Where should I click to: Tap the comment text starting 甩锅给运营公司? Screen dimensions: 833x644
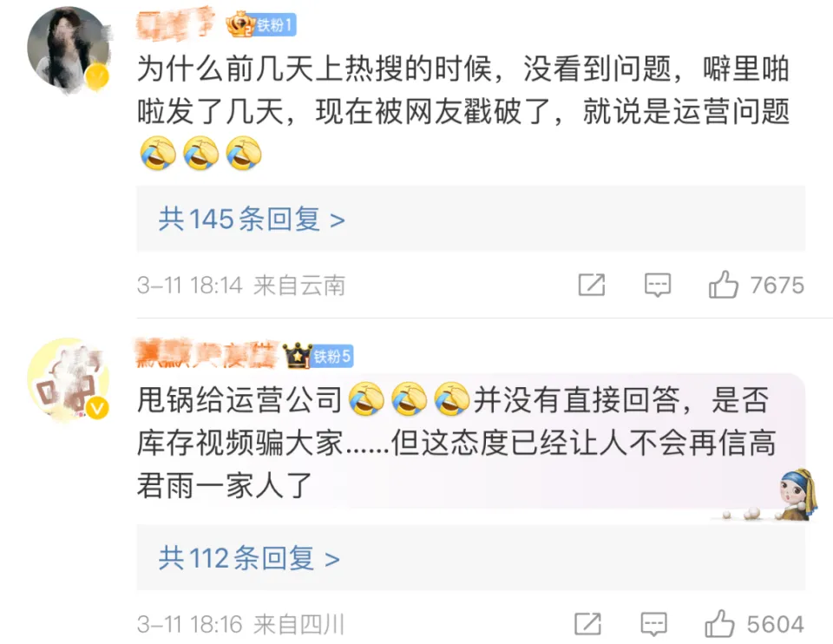click(457, 442)
